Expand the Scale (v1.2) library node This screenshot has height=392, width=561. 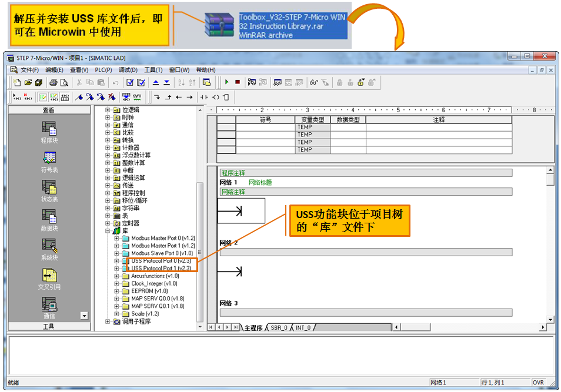[x=116, y=314]
